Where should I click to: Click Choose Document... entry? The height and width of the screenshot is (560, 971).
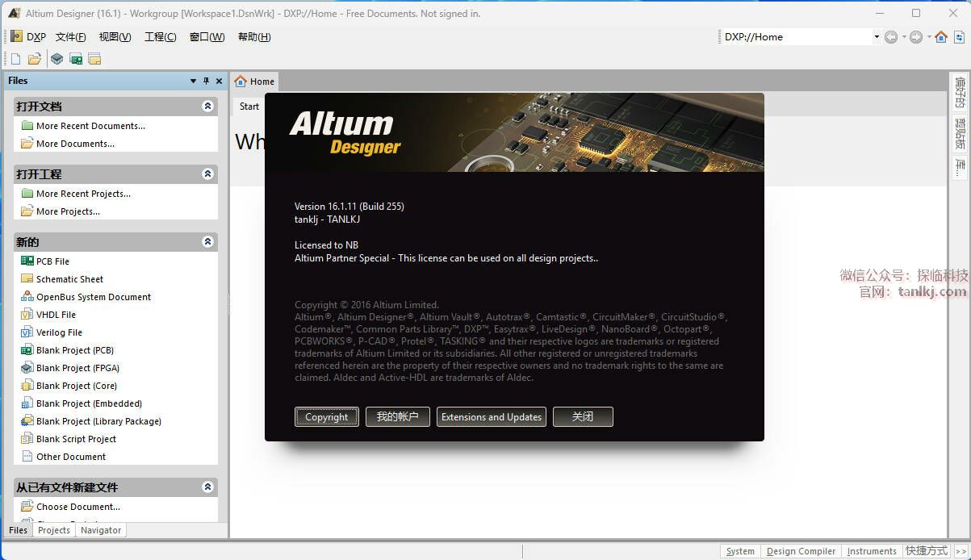[x=78, y=507]
